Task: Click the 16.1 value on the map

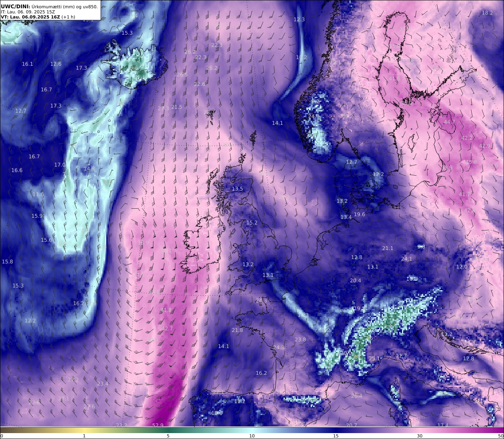Action: [x=28, y=64]
